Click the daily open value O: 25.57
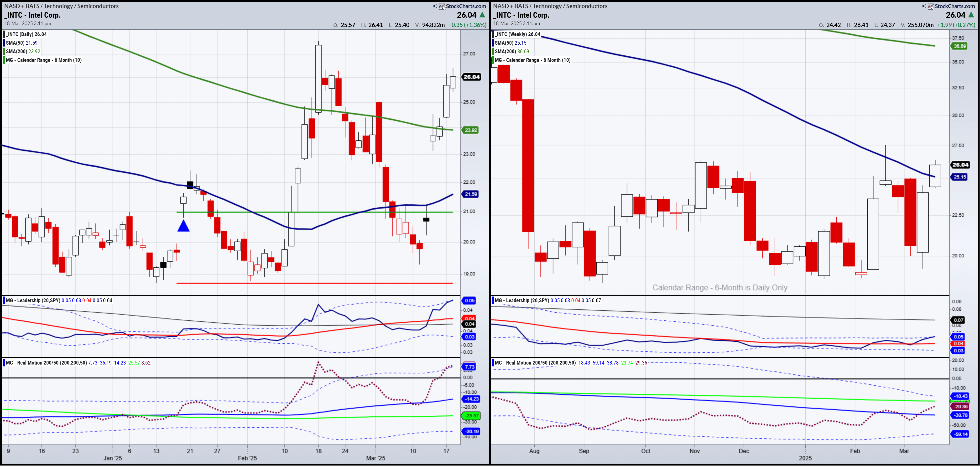980x466 pixels. 344,25
